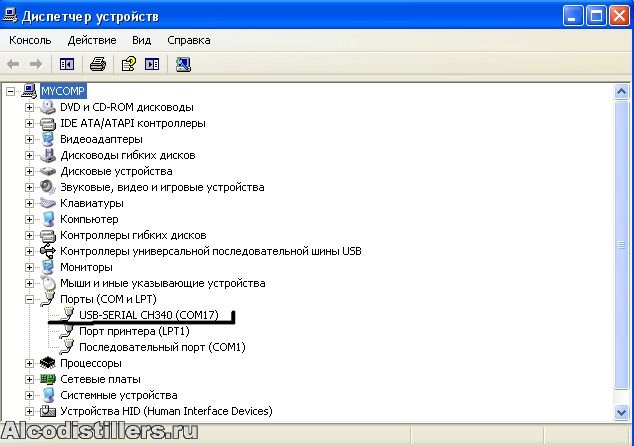Click the sound devices speaker icon

(48, 187)
